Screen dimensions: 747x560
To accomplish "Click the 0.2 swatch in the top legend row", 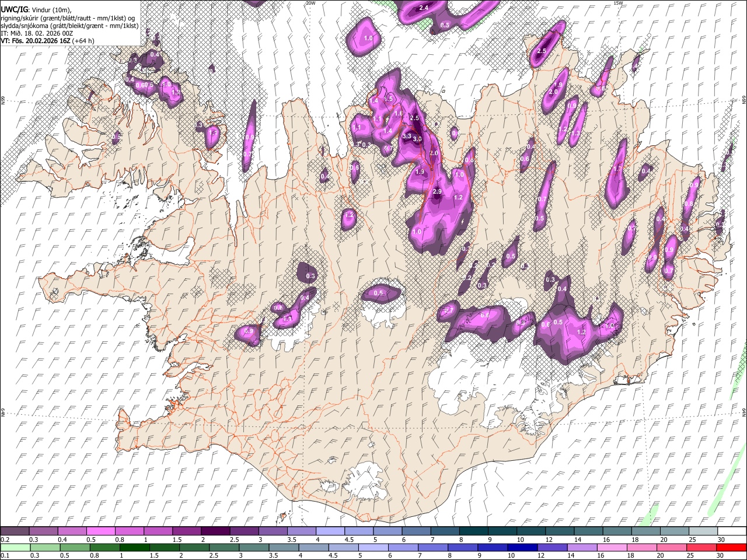I will [15, 531].
